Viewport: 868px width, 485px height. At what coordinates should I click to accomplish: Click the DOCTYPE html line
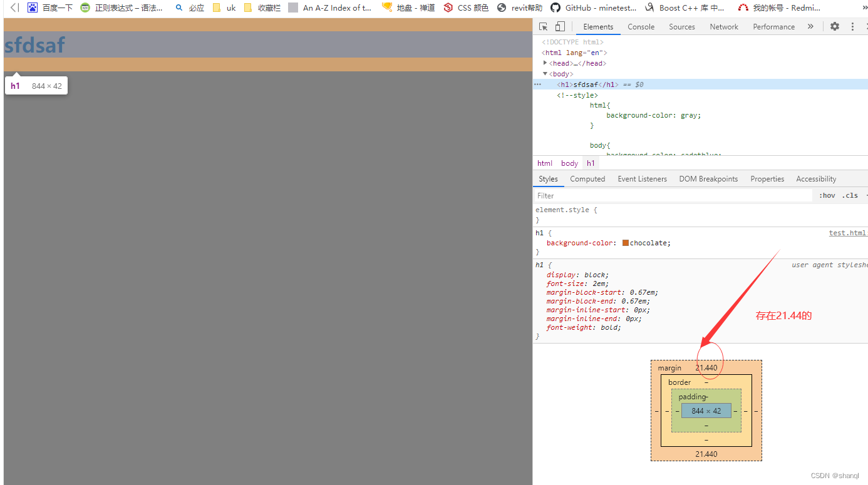(x=572, y=43)
